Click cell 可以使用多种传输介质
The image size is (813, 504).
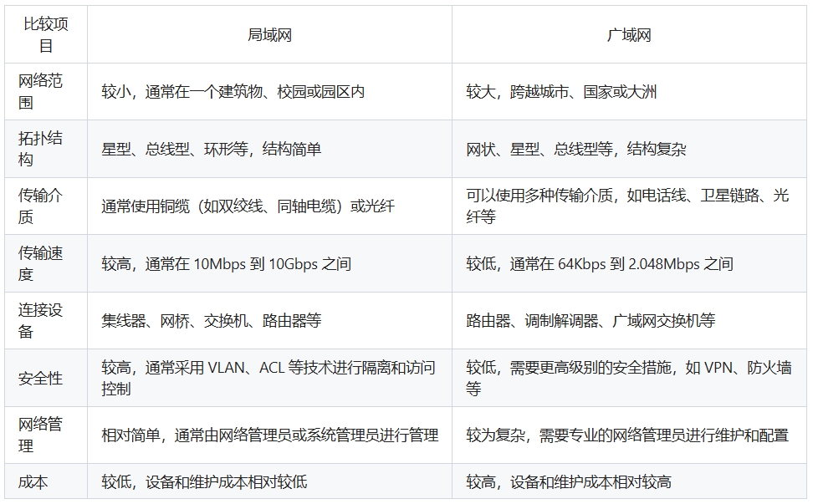coord(629,206)
